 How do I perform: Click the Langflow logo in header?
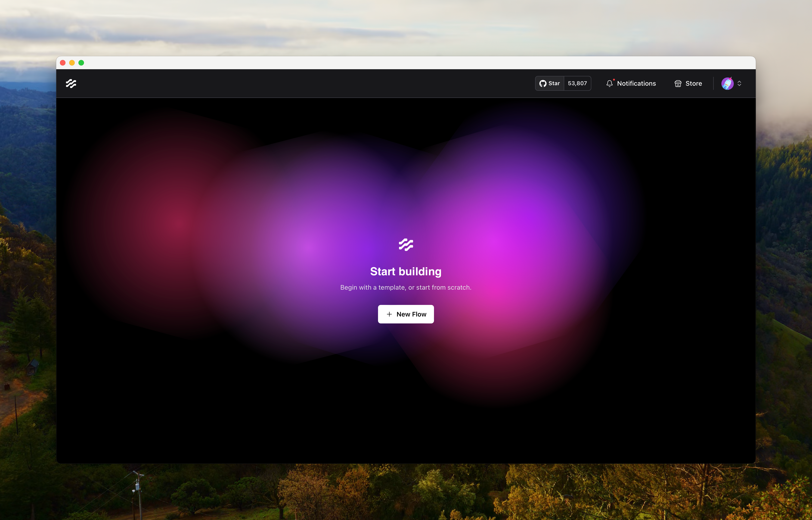71,83
